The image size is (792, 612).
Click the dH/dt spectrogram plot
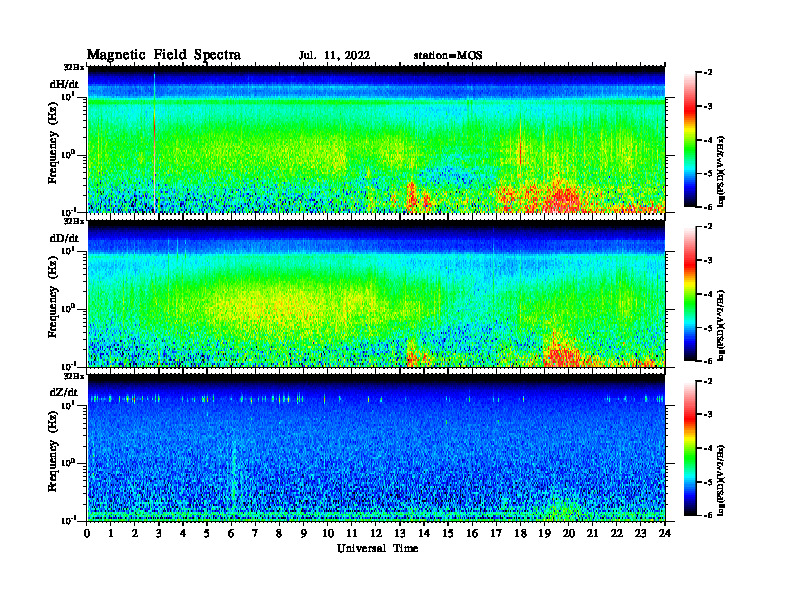tap(376, 139)
